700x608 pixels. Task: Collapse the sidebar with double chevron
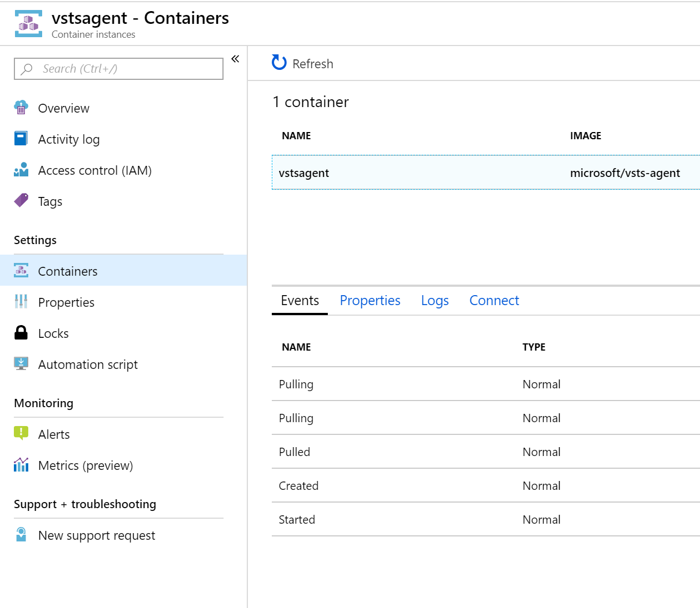click(x=235, y=59)
